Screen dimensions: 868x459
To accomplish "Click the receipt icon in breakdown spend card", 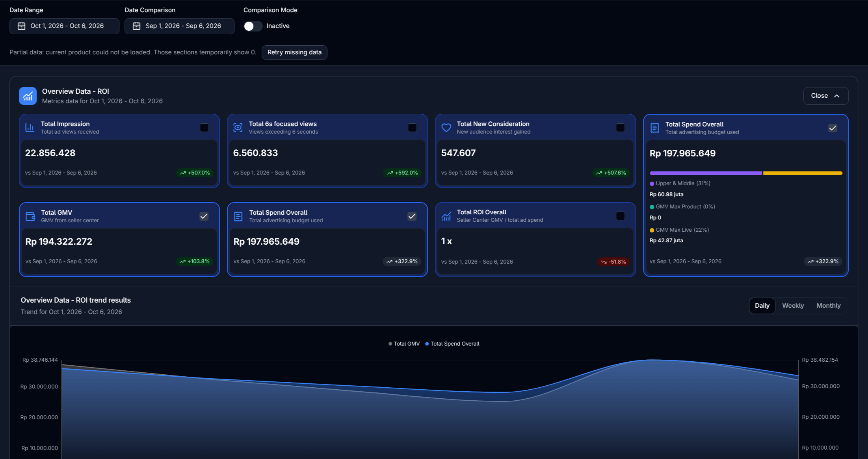I will point(654,128).
